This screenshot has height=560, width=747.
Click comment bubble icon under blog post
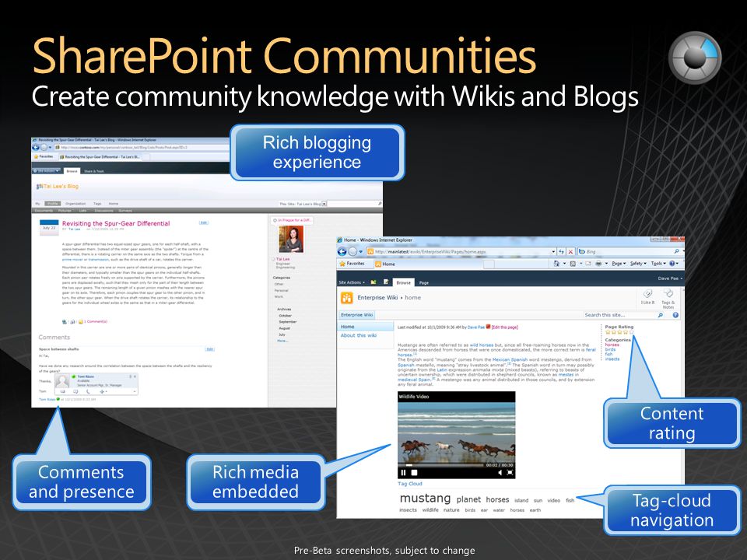pos(81,322)
